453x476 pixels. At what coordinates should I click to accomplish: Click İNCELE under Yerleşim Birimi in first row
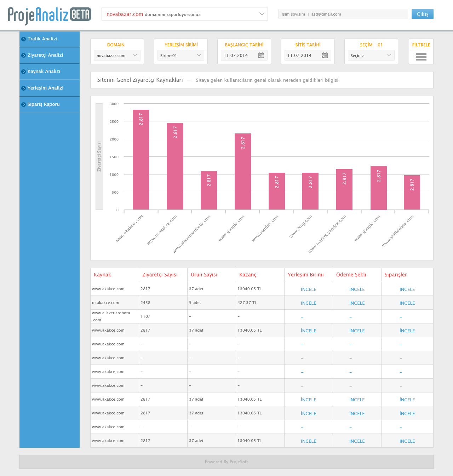(308, 289)
